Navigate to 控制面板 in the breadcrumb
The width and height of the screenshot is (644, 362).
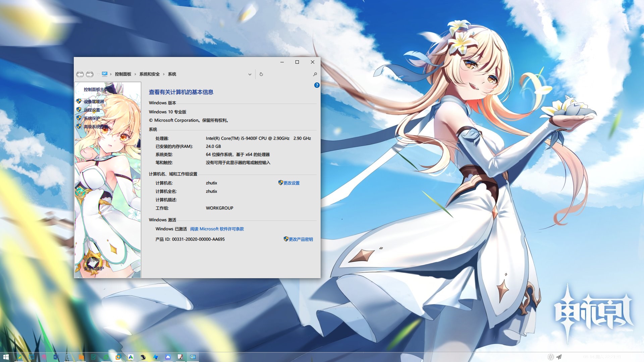pyautogui.click(x=123, y=74)
